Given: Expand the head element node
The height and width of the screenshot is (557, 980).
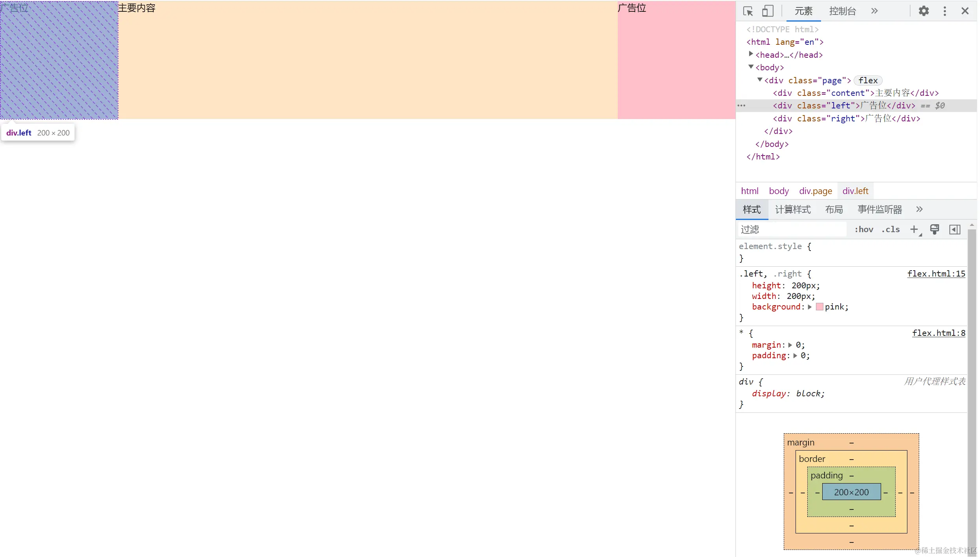Looking at the screenshot, I should click(x=751, y=54).
